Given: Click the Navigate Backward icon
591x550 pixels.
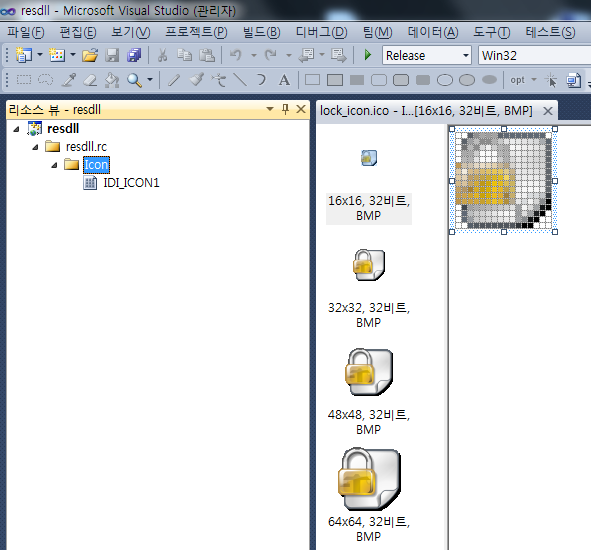Looking at the screenshot, I should click(306, 55).
